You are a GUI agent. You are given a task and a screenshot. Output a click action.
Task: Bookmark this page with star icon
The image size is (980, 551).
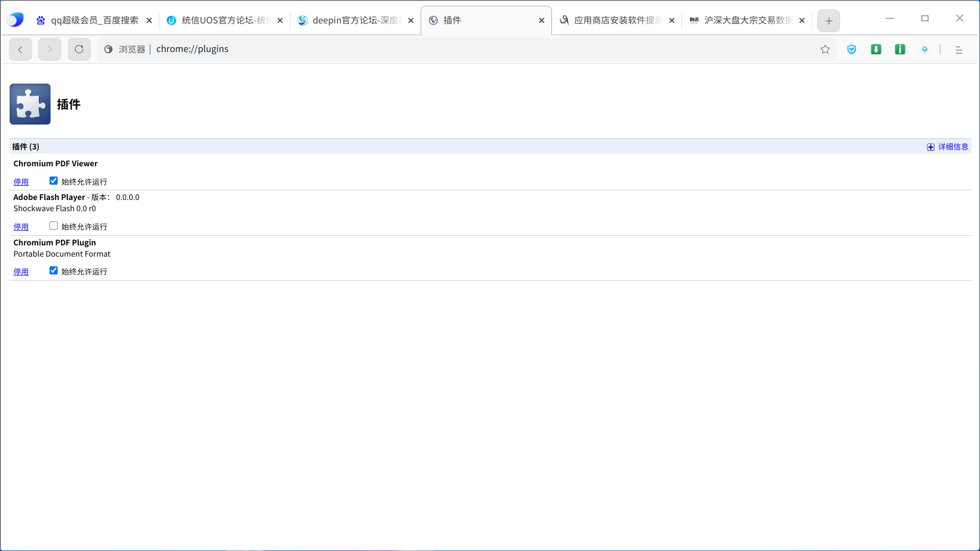[x=825, y=49]
